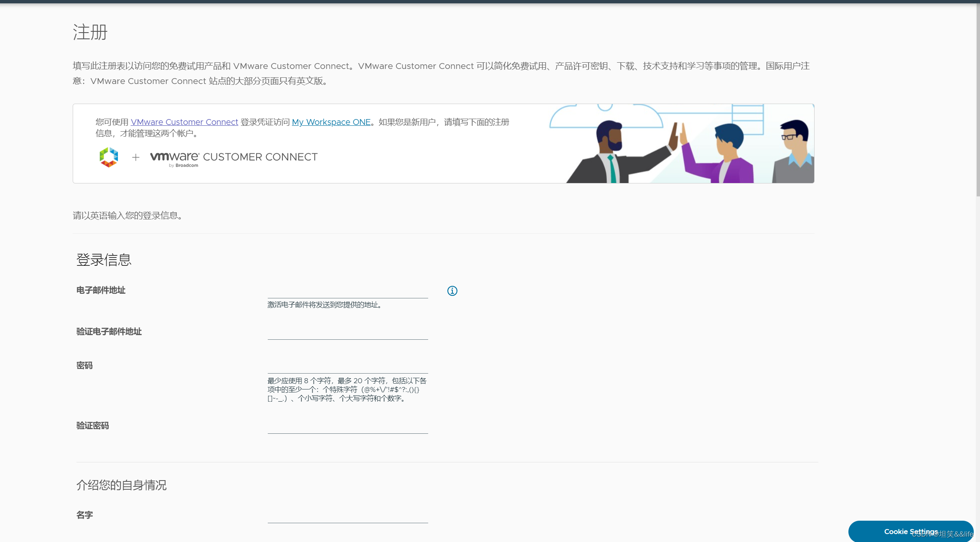Click the plus sign between the two logos

135,158
